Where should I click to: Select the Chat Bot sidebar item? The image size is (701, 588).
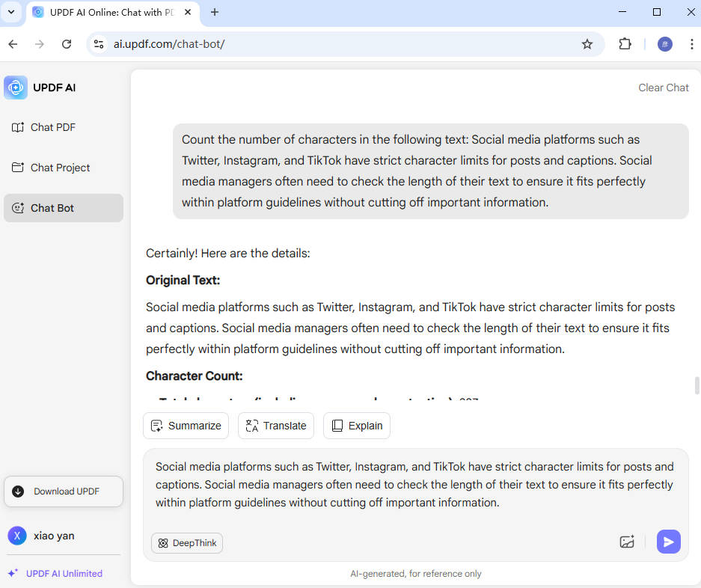64,208
